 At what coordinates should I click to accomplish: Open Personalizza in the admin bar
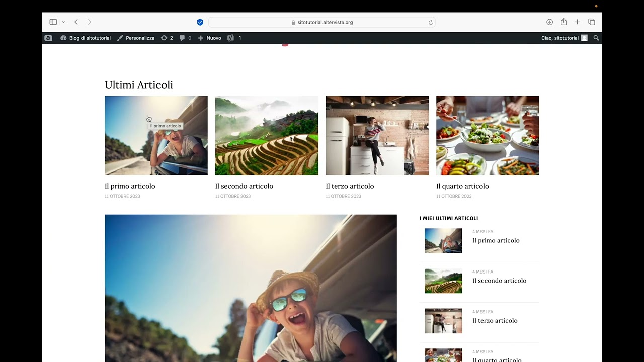click(136, 38)
